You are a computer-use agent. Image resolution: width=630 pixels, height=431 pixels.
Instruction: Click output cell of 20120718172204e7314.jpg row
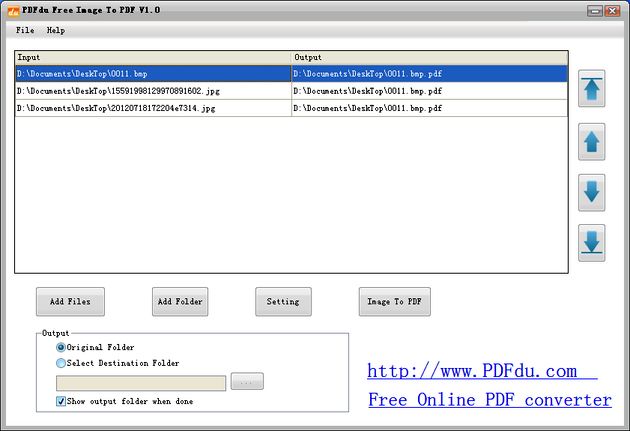click(430, 108)
